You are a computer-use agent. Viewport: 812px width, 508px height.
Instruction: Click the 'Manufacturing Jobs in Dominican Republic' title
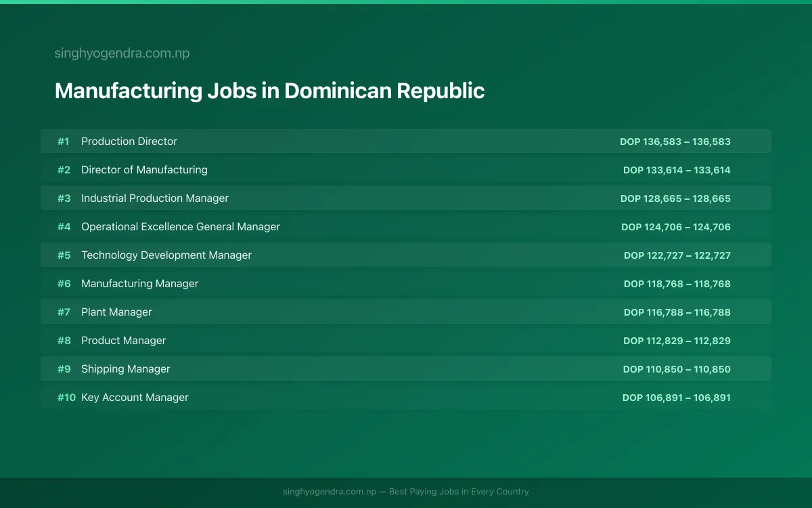[269, 91]
